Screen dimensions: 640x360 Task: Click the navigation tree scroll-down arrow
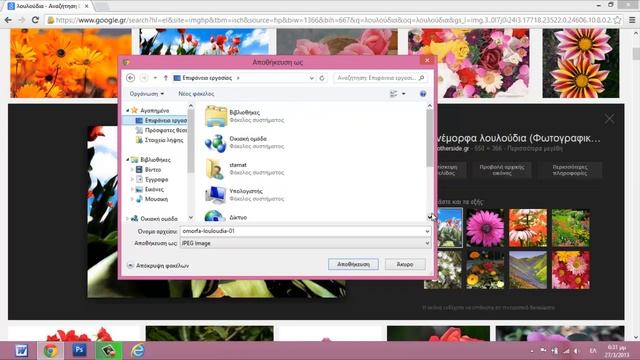pyautogui.click(x=191, y=218)
